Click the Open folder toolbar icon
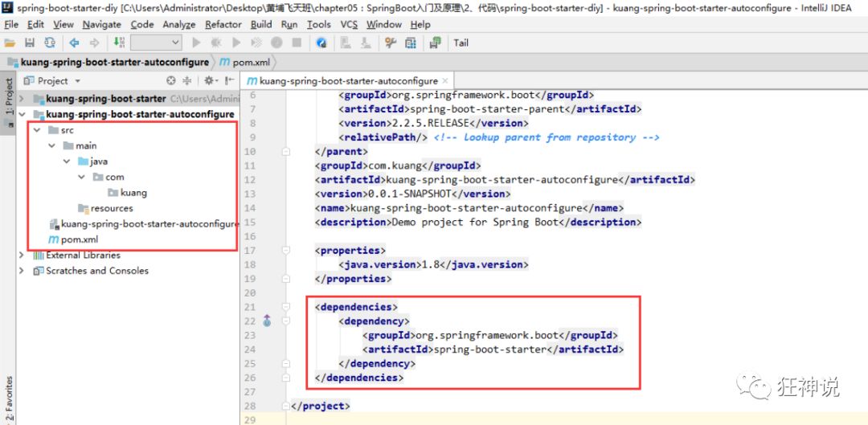Viewport: 868px width, 425px height. [x=10, y=43]
